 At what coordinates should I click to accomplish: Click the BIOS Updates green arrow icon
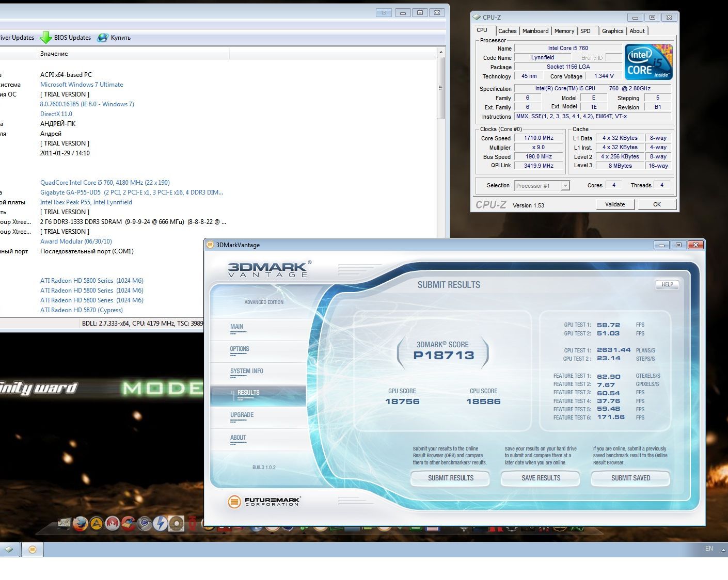pos(46,38)
